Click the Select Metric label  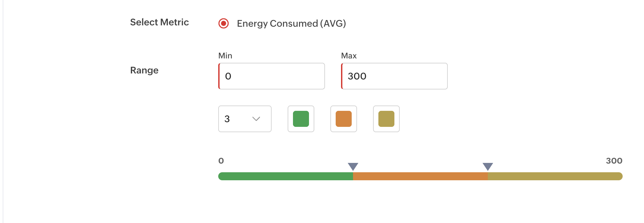[159, 22]
